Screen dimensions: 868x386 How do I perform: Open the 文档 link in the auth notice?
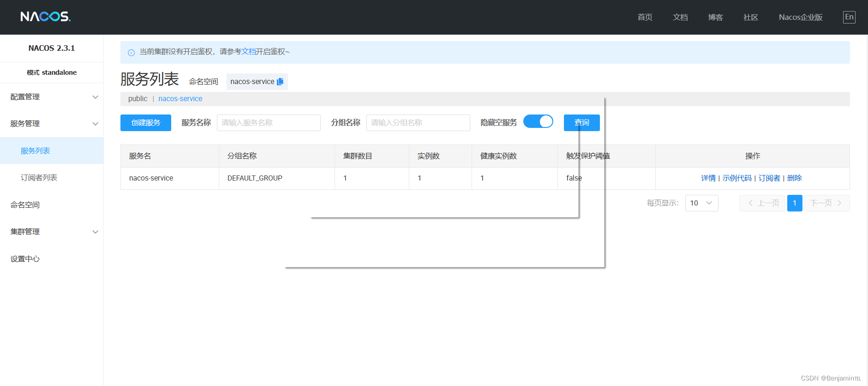[249, 52]
